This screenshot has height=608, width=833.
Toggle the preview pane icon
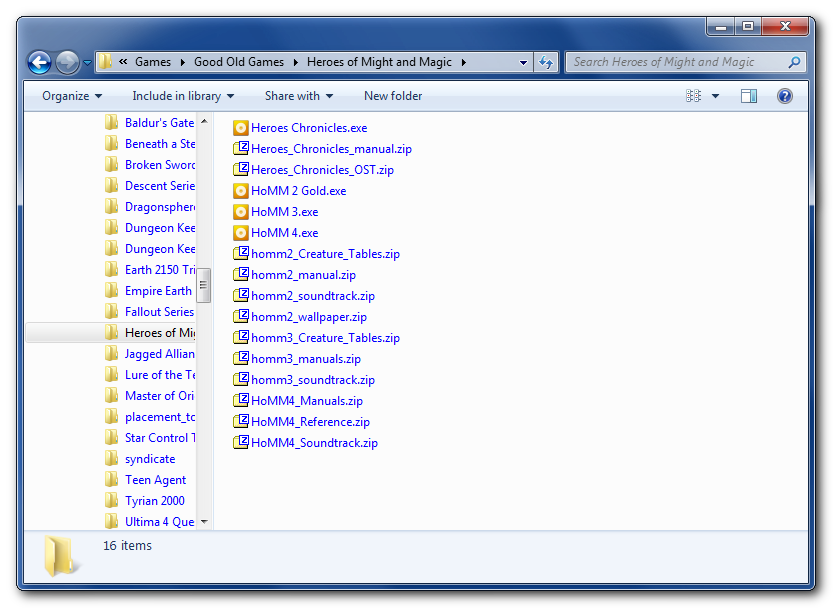749,96
